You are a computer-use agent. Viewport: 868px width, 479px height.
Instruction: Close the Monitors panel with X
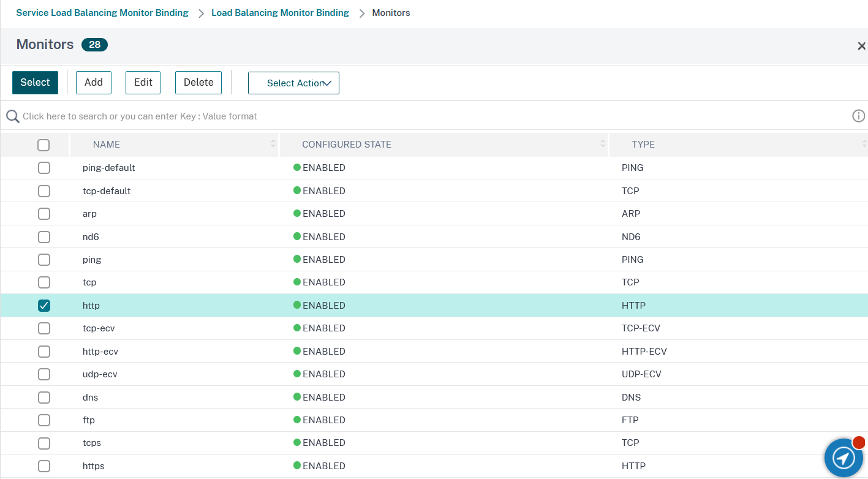[861, 46]
